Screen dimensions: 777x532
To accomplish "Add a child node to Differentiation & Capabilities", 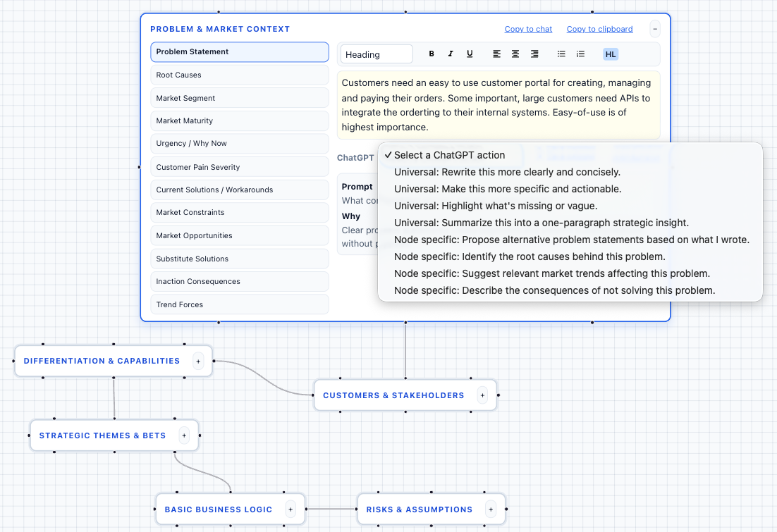I will (x=198, y=361).
